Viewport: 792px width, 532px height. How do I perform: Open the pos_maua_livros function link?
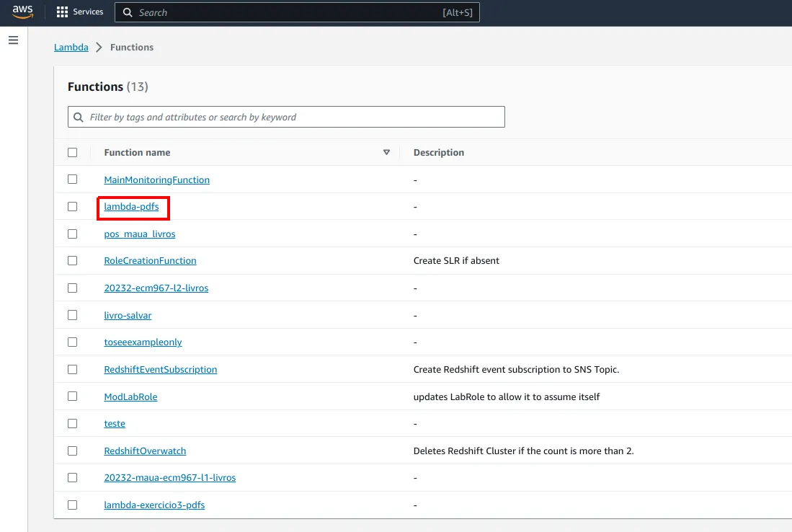pyautogui.click(x=139, y=234)
